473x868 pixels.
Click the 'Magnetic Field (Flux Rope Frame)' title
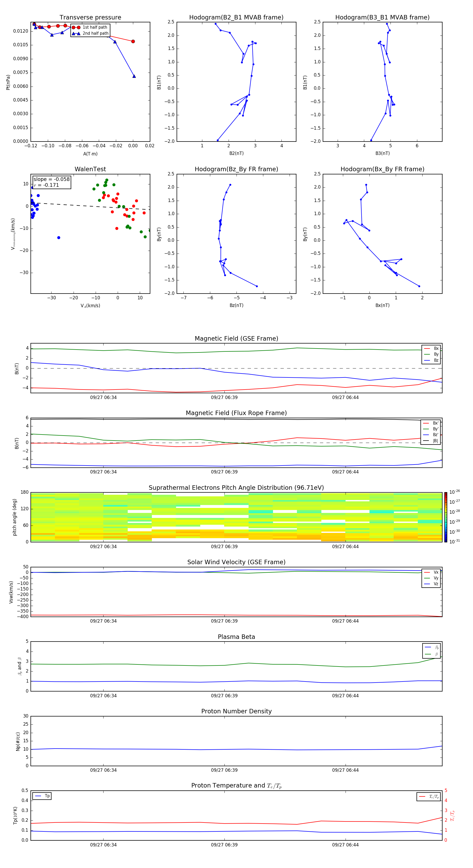[236, 413]
